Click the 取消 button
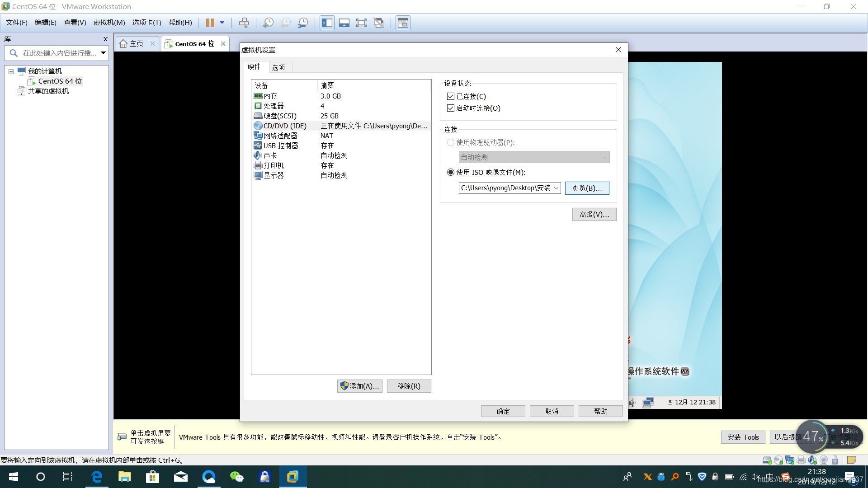The image size is (868, 488). 552,411
